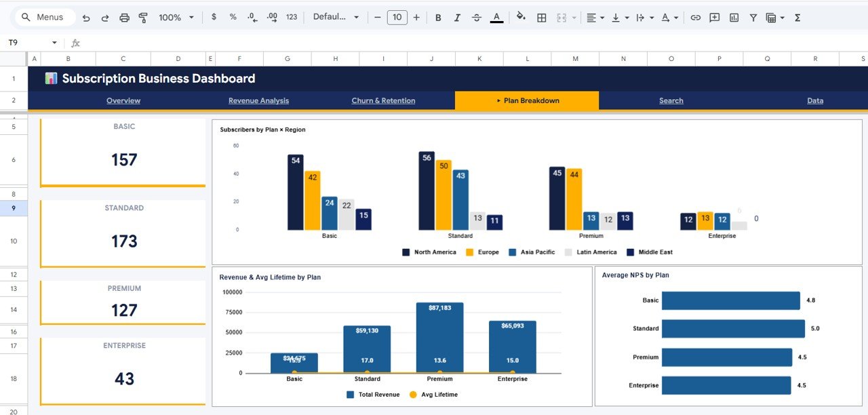This screenshot has width=868, height=415.
Task: Add a hyperlink with the link icon
Action: click(x=695, y=17)
